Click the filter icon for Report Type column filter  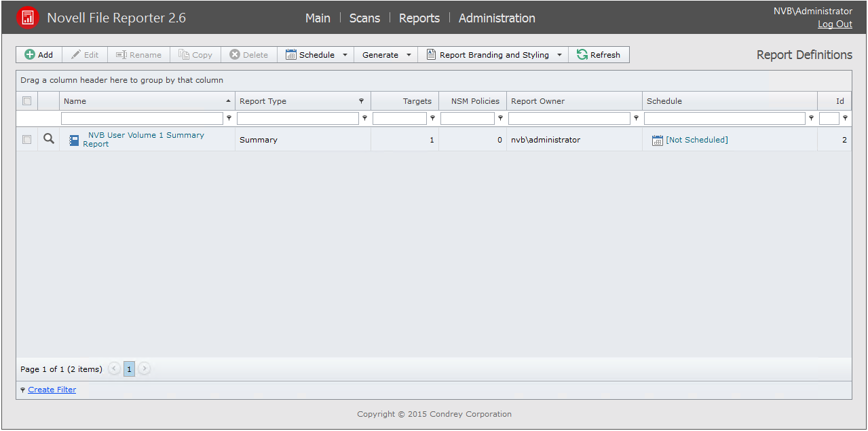click(x=364, y=118)
